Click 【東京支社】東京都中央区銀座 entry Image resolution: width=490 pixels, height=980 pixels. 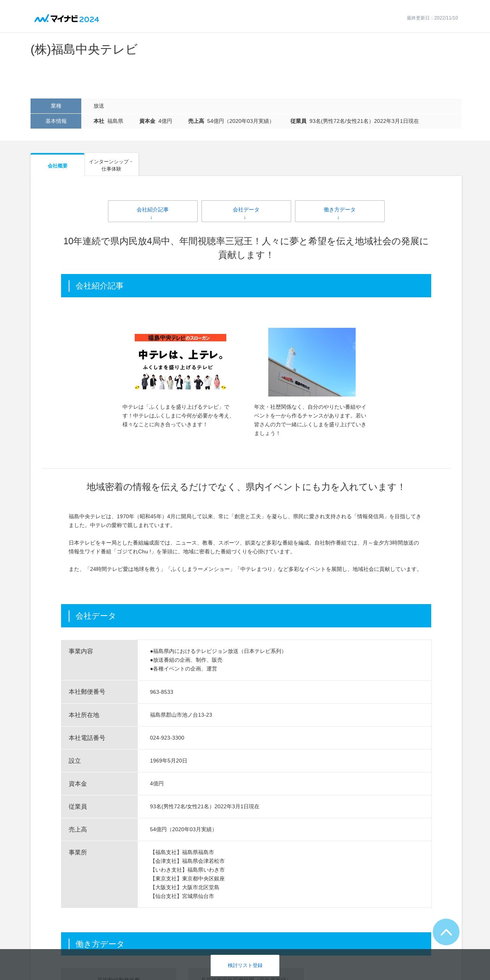point(187,878)
